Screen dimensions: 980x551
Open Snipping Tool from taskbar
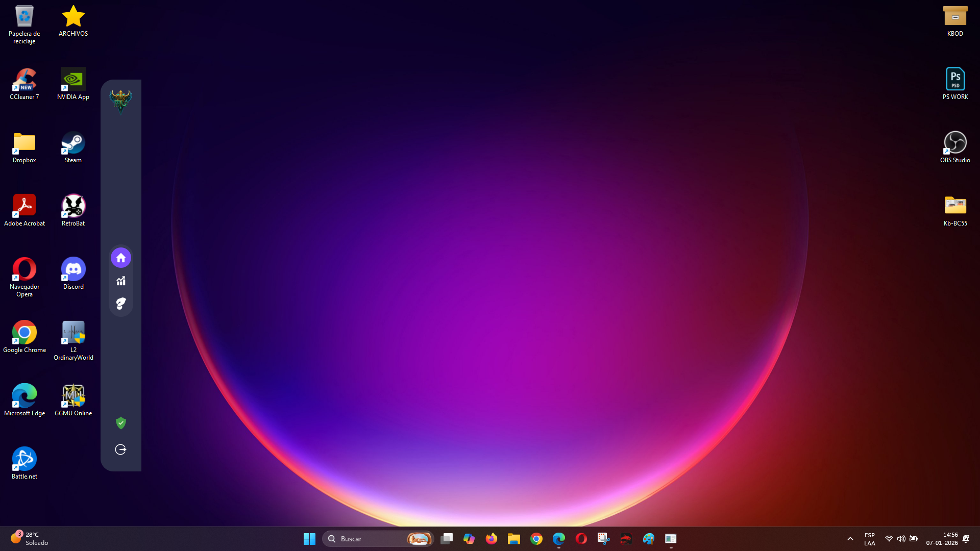point(604,539)
